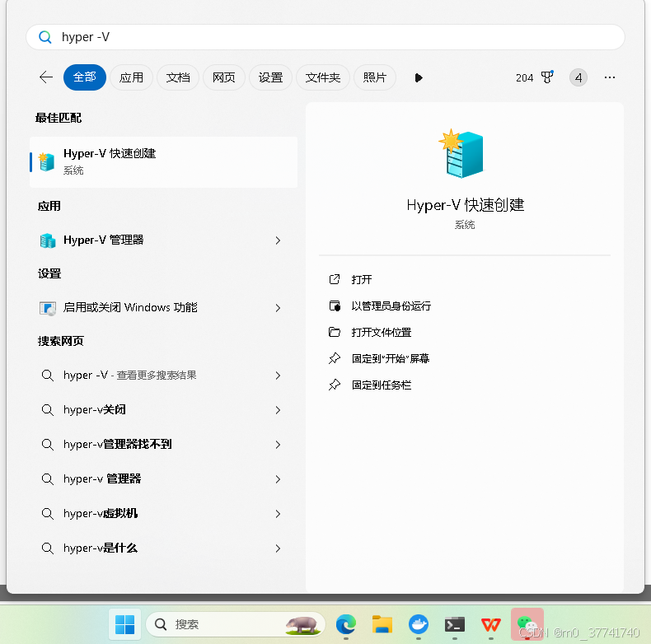The image size is (651, 644).
Task: Open suggestion hyper-v关闭
Action: 164,410
